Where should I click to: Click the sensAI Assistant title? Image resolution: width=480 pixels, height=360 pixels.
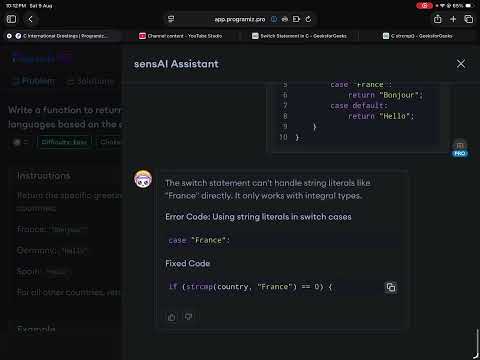tap(176, 64)
